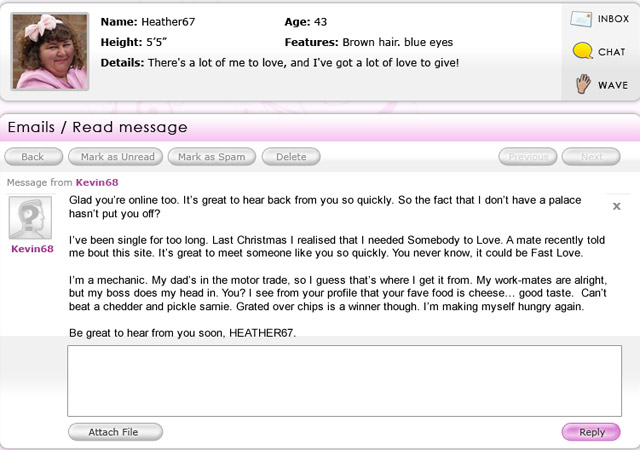
Task: Select the INBOX text label
Action: point(613,19)
